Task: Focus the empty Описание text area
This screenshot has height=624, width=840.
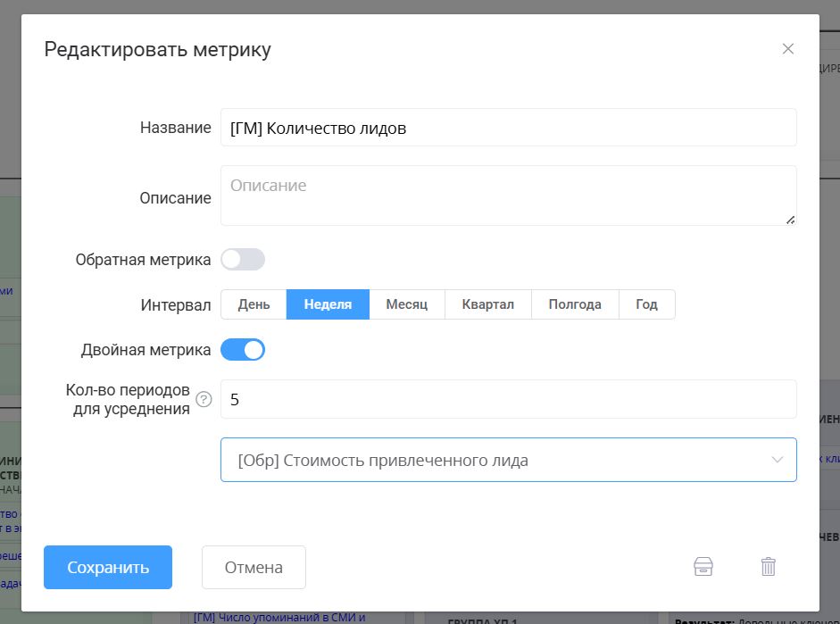Action: click(x=509, y=195)
